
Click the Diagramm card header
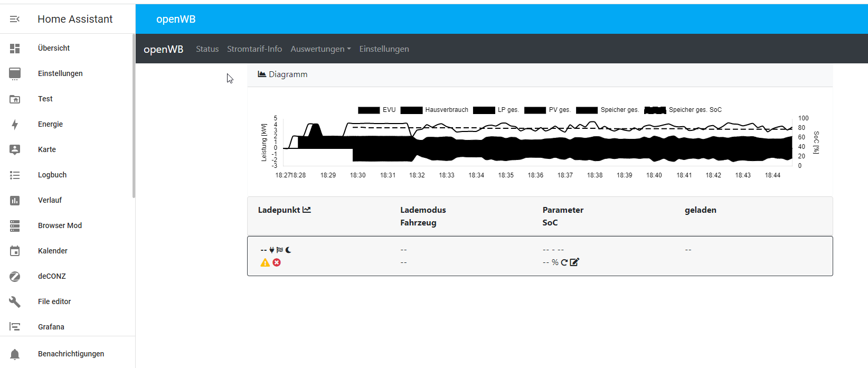[540, 74]
